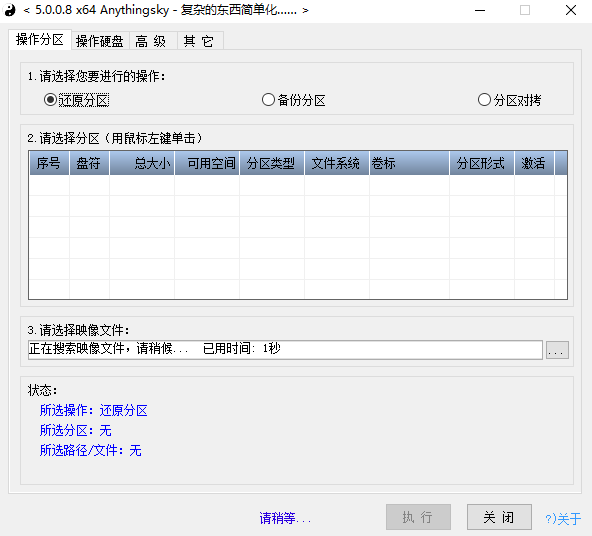The image size is (592, 536).
Task: Open the 其它 tab
Action: coord(199,41)
